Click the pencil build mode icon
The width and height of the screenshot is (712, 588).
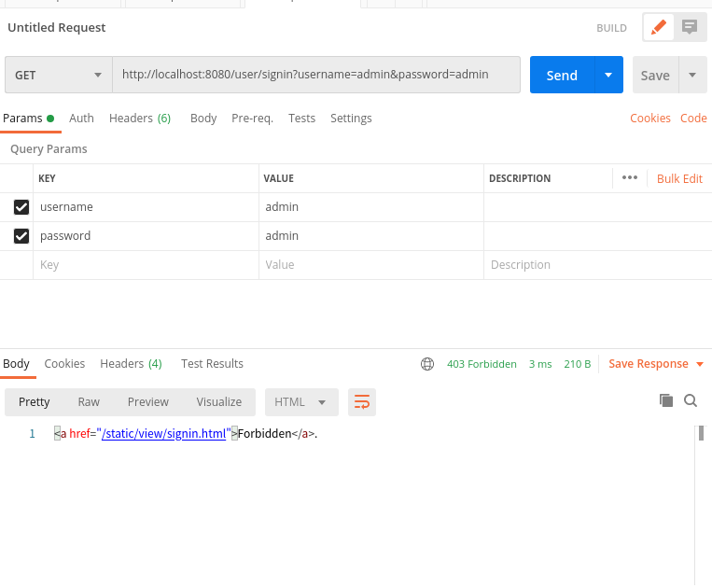pyautogui.click(x=659, y=27)
